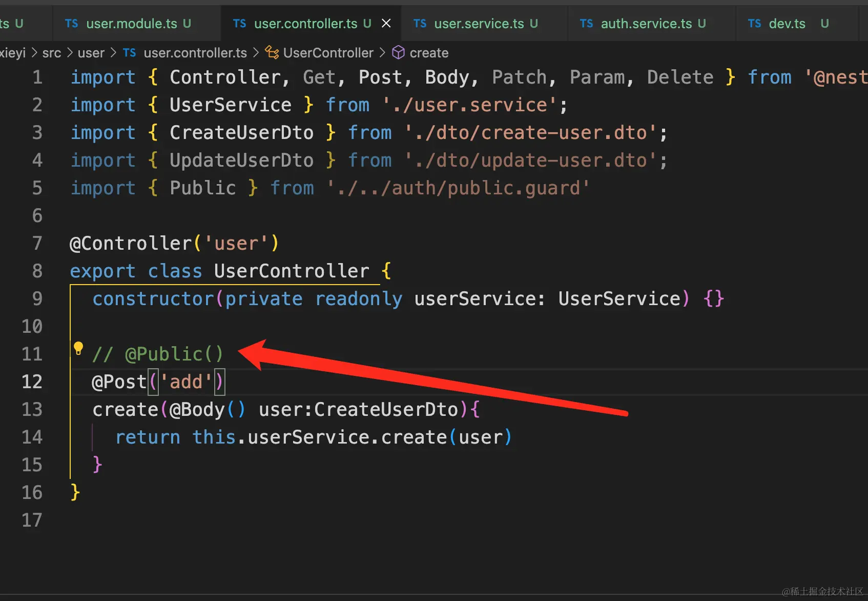The image size is (868, 601).
Task: Open the user folder breadcrumb dropdown
Action: [91, 53]
